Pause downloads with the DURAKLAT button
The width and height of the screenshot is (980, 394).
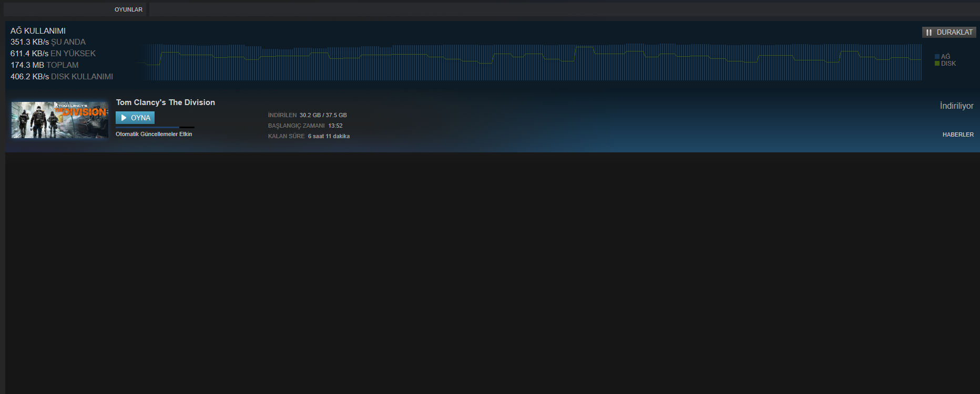coord(949,33)
